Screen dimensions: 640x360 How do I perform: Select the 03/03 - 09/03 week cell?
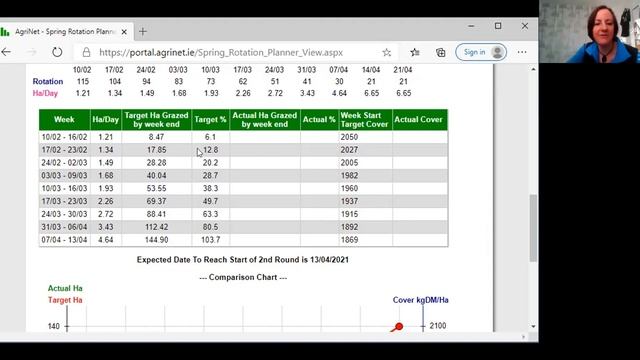(x=64, y=176)
